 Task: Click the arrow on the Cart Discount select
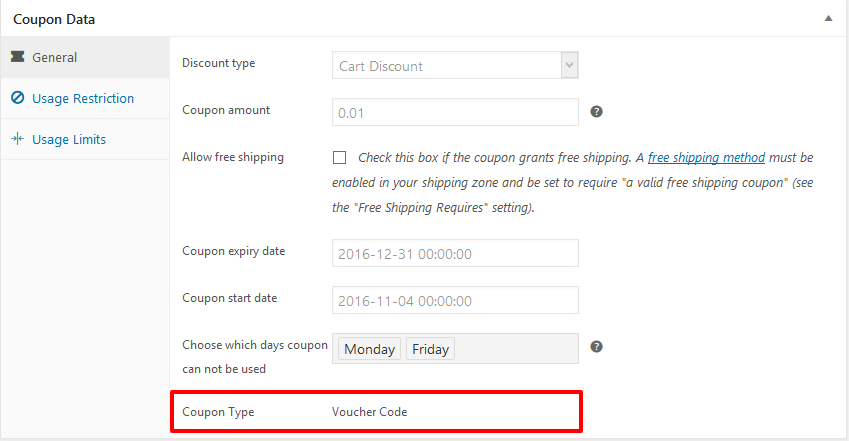click(x=569, y=66)
